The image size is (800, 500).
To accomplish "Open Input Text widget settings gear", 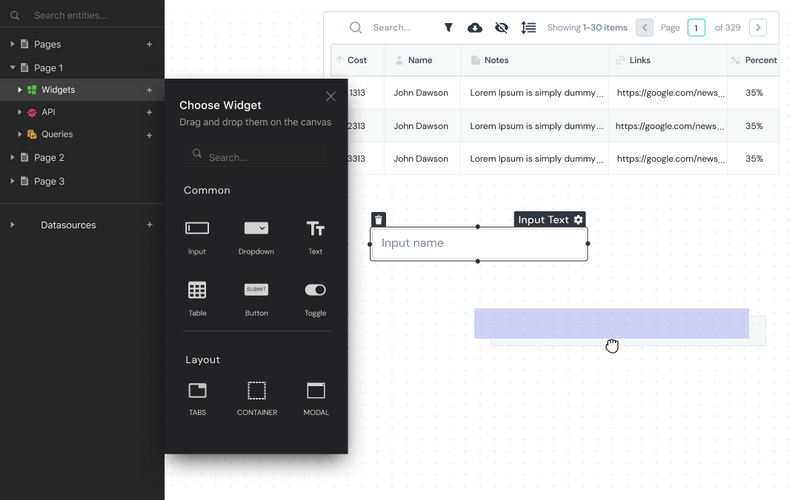I will click(578, 219).
